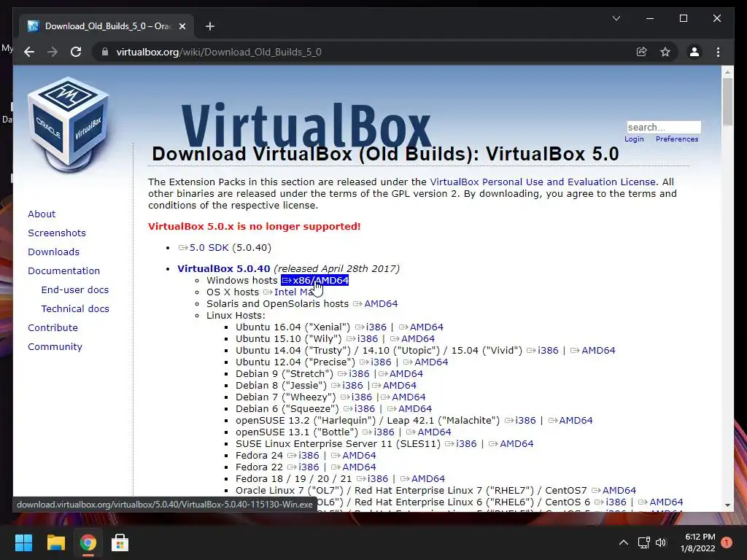Click the share page icon in address bar
Viewport: 747px width, 560px height.
(x=642, y=52)
